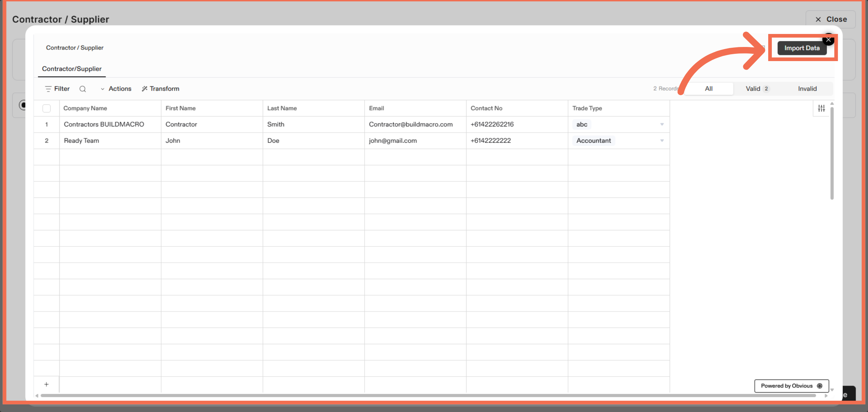Open the column settings sliders icon
The image size is (868, 412).
821,108
